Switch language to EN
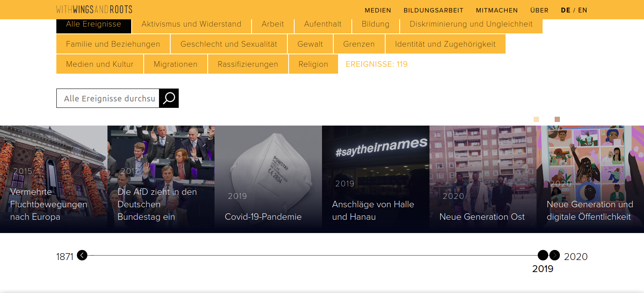Image resolution: width=644 pixels, height=293 pixels. coord(582,10)
